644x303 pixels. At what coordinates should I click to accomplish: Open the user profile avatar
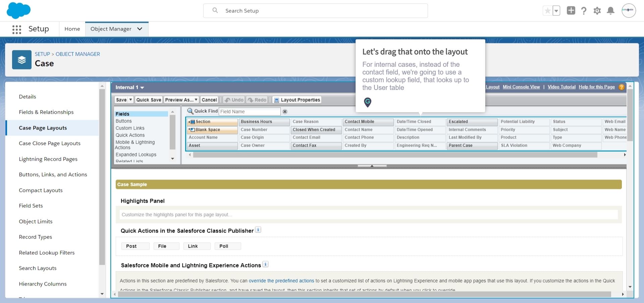coord(629,10)
